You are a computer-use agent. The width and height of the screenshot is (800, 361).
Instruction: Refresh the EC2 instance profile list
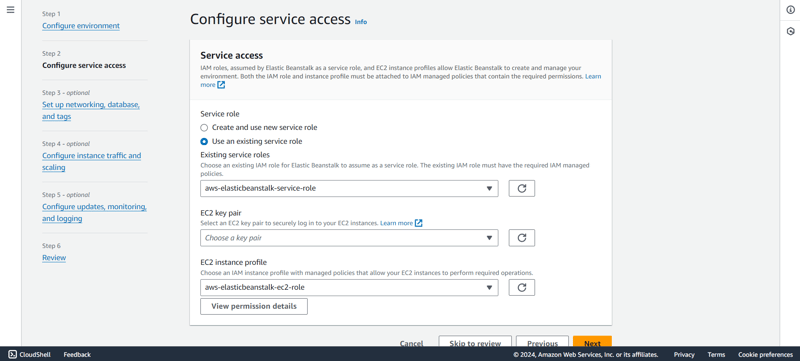(521, 287)
